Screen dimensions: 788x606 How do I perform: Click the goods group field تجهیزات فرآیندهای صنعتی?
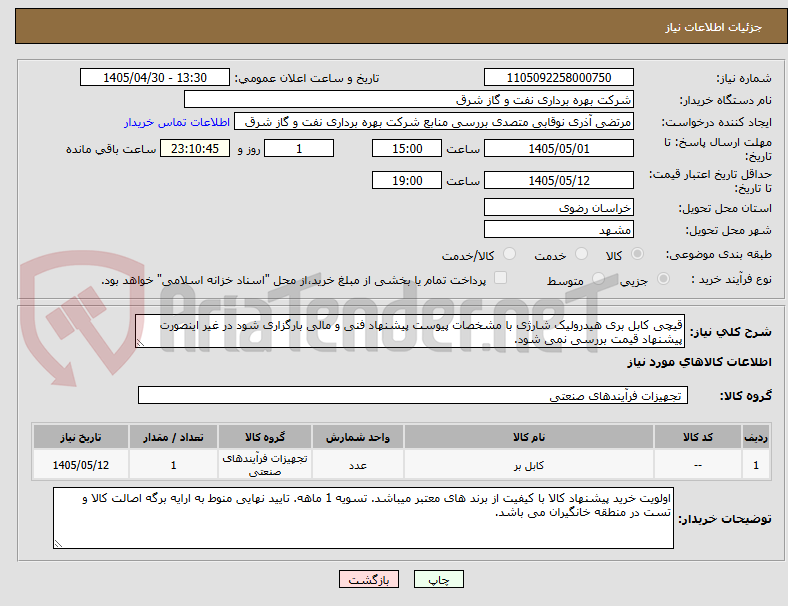(x=413, y=395)
